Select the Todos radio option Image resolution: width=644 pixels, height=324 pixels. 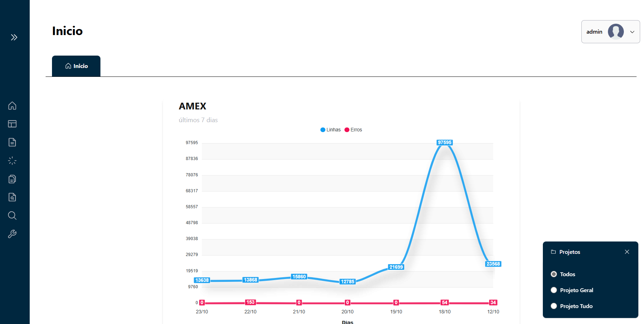tap(554, 274)
